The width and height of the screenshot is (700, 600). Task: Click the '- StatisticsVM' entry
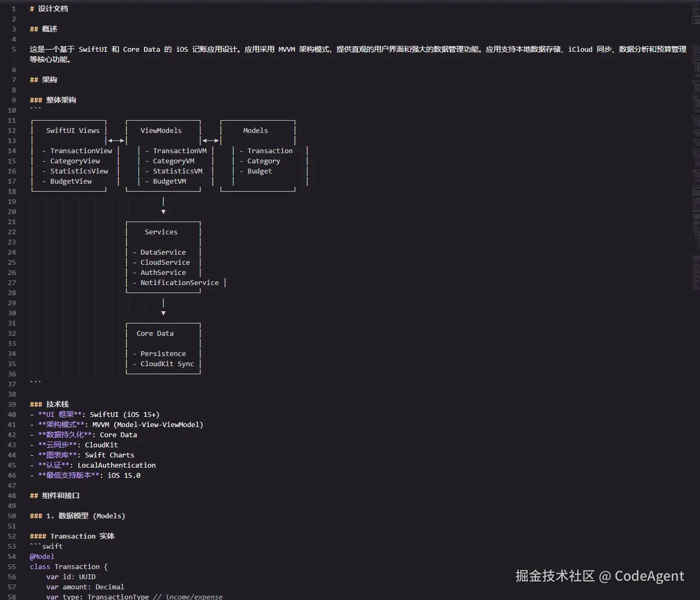[174, 171]
